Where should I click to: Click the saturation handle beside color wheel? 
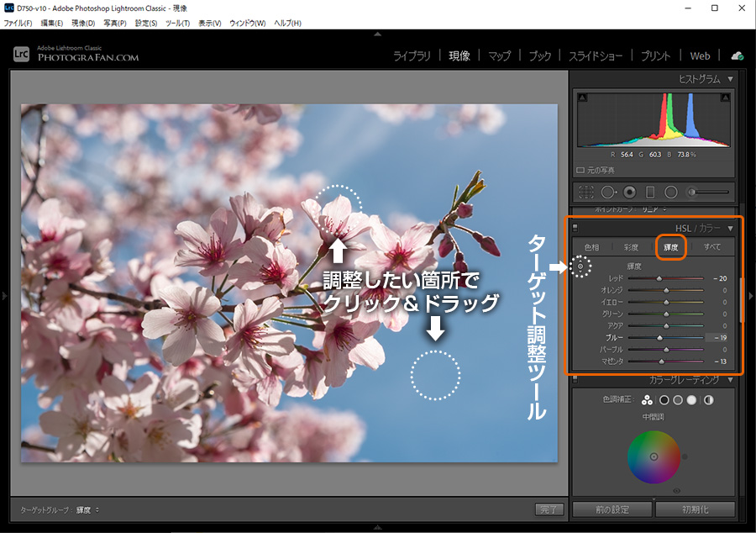[x=685, y=456]
